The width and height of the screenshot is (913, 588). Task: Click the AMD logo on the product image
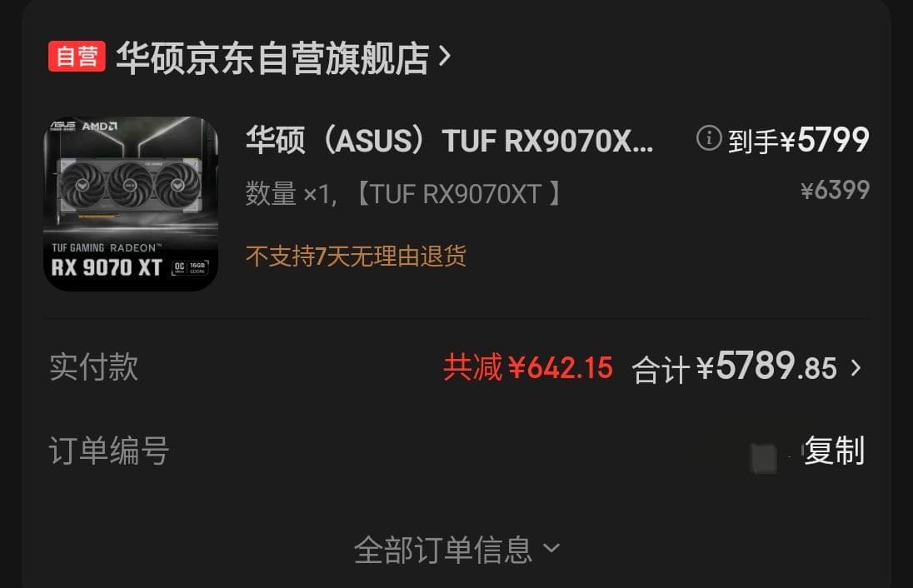click(100, 127)
